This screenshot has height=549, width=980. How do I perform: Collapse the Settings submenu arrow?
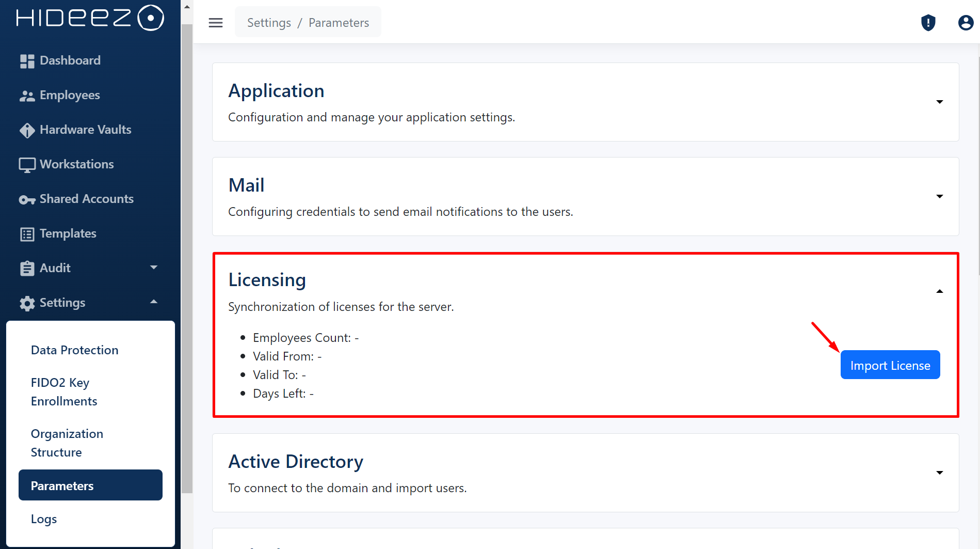[x=153, y=302]
